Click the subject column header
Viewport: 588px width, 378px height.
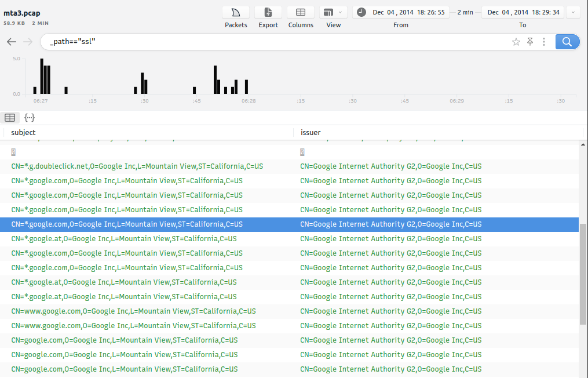coord(23,133)
